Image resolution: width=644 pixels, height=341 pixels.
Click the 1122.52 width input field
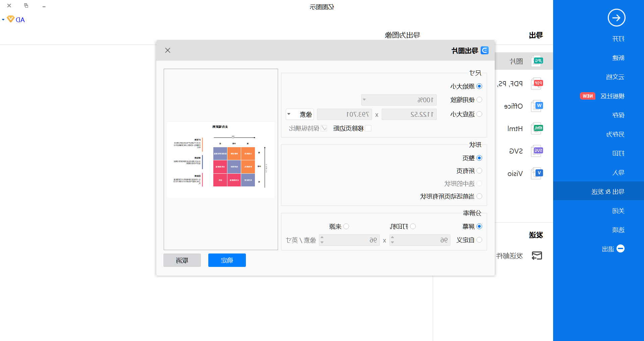coord(409,114)
